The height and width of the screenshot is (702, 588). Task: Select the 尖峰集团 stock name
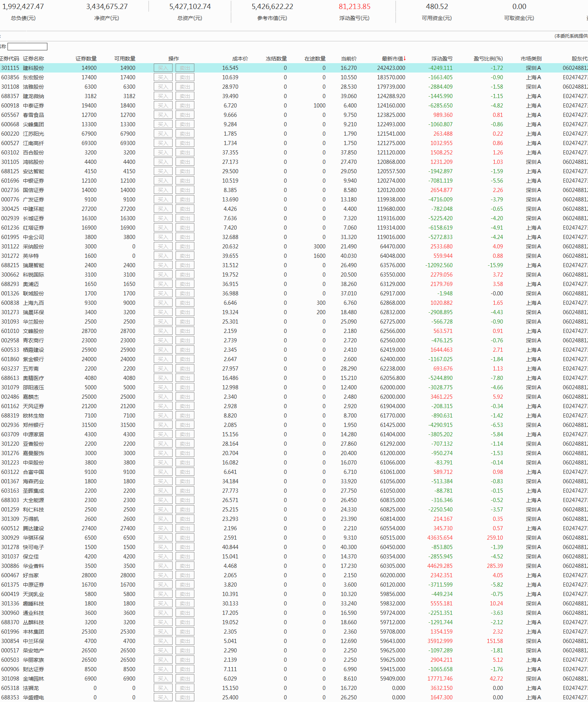click(x=33, y=124)
